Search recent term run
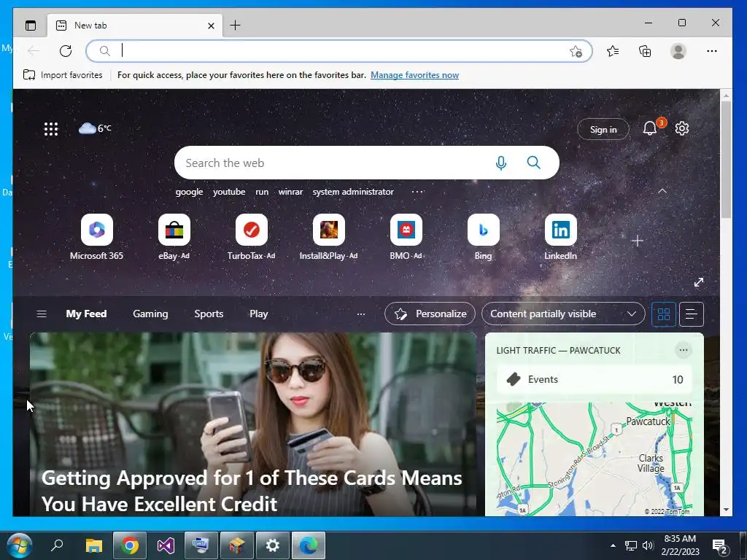This screenshot has height=560, width=747. pyautogui.click(x=262, y=192)
